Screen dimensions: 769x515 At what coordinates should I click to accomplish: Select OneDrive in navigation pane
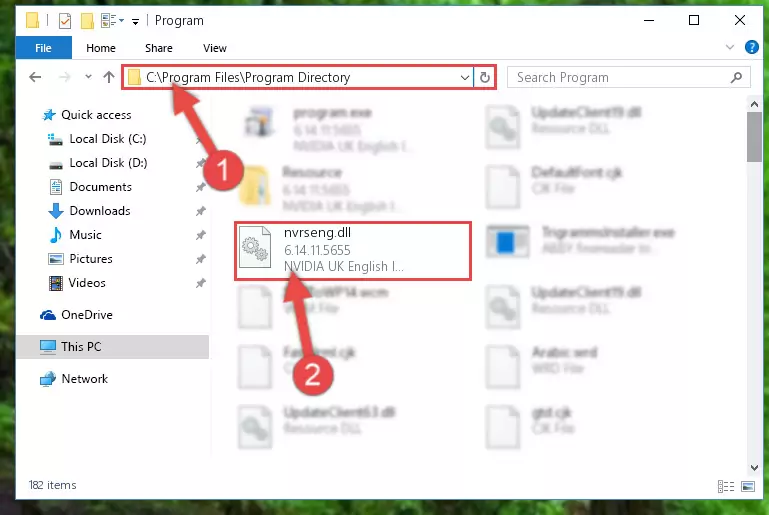(x=87, y=315)
